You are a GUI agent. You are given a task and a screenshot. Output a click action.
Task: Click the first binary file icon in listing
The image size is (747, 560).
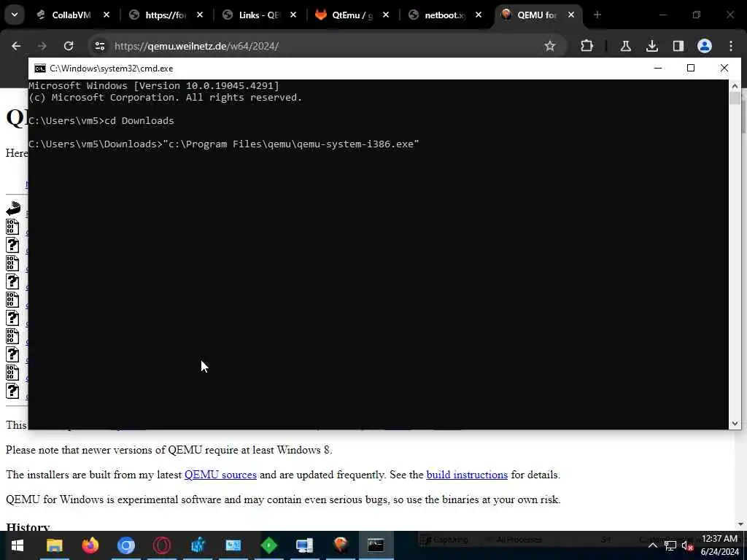pos(13,227)
